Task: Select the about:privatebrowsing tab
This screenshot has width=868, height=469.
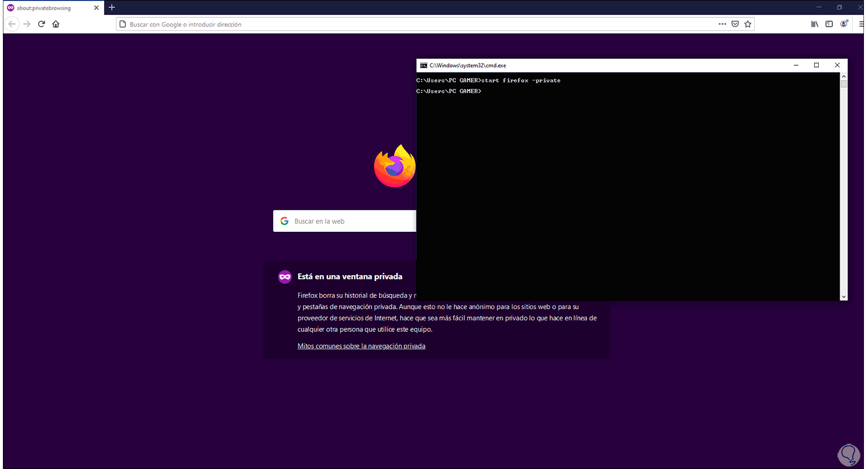Action: (52, 8)
